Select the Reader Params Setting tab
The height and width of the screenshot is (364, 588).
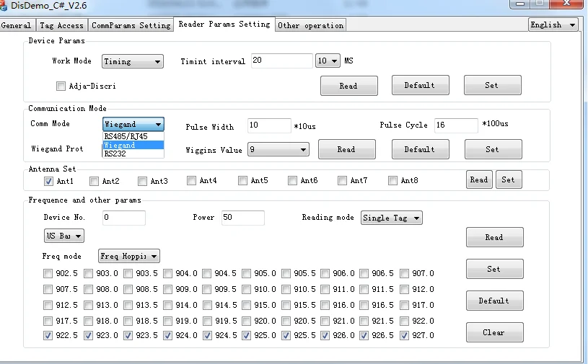[224, 24]
